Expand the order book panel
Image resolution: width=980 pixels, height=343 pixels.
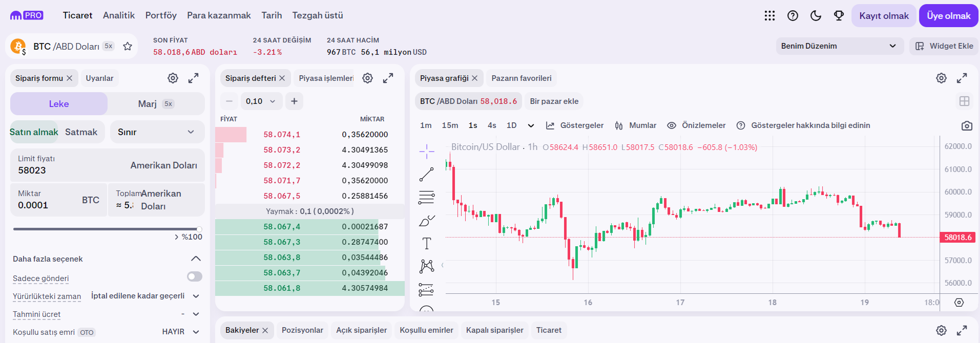click(x=388, y=78)
